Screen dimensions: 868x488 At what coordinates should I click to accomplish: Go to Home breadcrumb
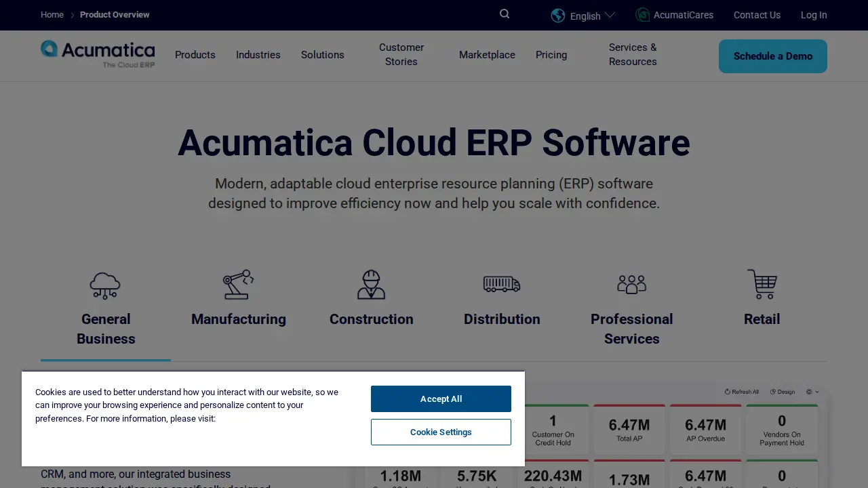click(x=52, y=15)
